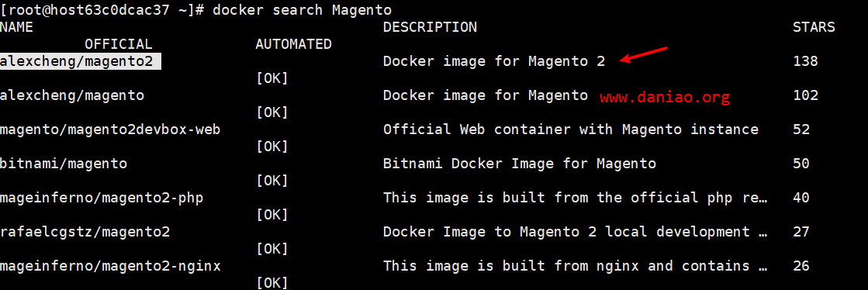
Task: Click the mageinferno/magento2-php image name
Action: (102, 199)
